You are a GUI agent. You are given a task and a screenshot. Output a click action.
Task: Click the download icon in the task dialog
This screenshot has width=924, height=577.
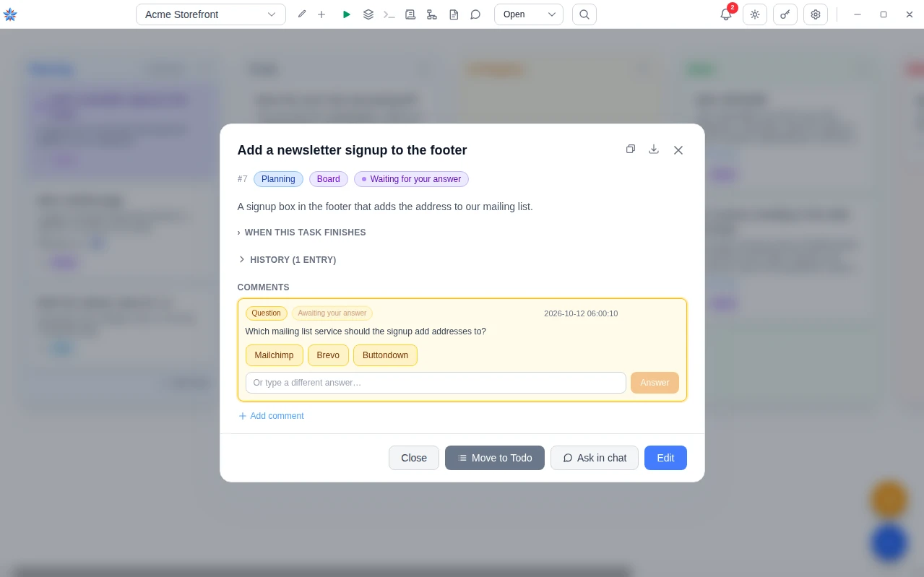click(654, 149)
